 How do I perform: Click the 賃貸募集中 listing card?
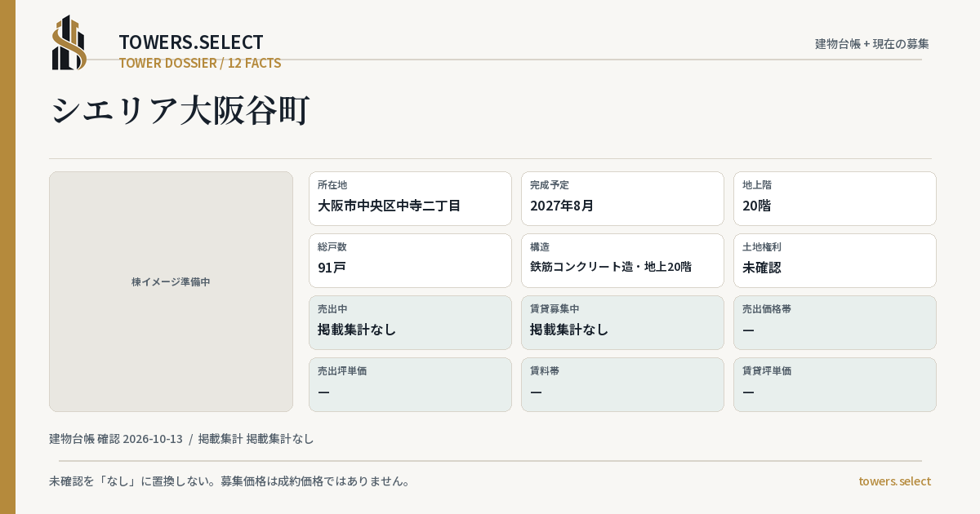click(x=622, y=322)
